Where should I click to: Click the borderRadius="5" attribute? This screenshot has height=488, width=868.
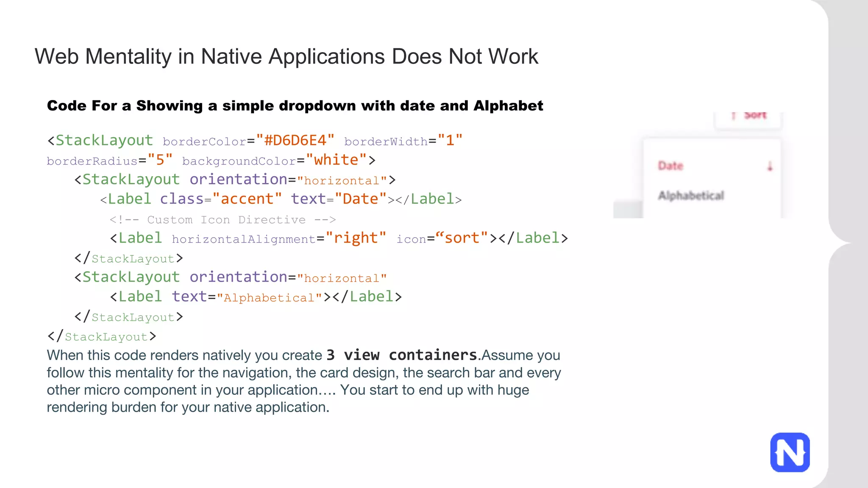(x=109, y=160)
